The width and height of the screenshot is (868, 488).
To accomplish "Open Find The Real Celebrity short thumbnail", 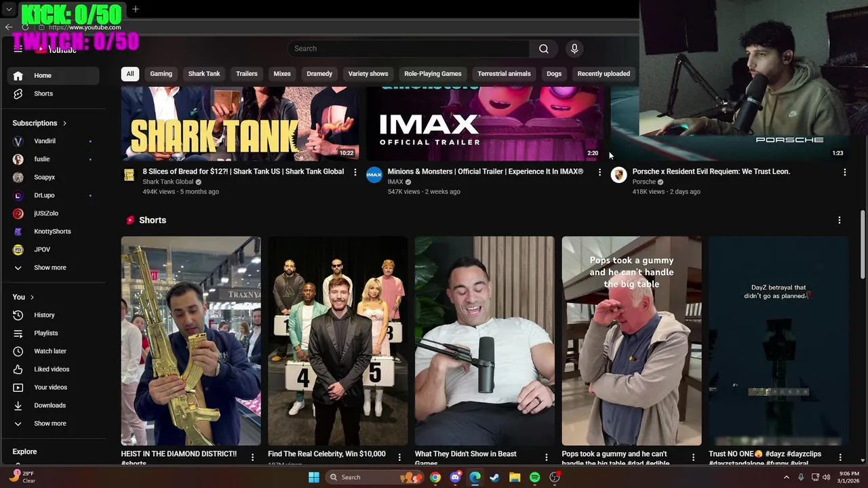I will click(338, 341).
